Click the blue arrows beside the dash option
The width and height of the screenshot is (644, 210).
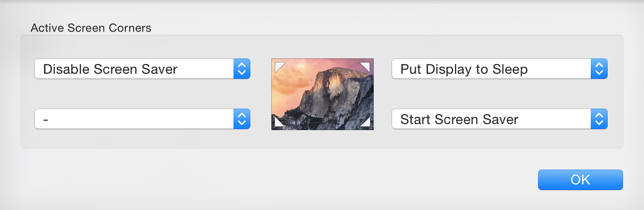point(241,119)
